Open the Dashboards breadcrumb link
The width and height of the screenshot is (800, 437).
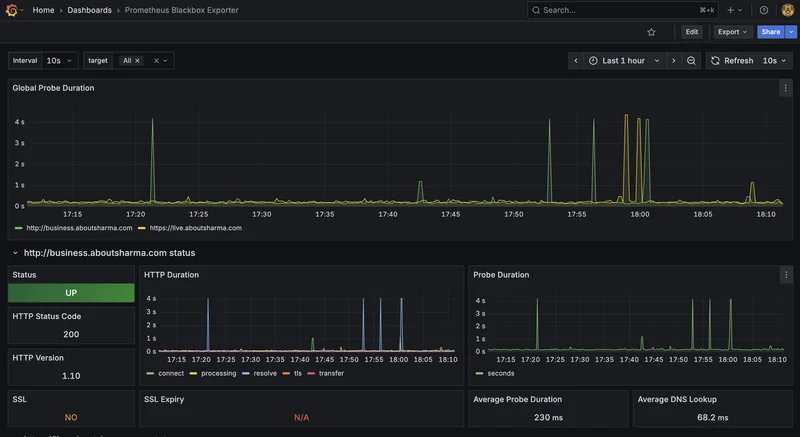pos(89,10)
